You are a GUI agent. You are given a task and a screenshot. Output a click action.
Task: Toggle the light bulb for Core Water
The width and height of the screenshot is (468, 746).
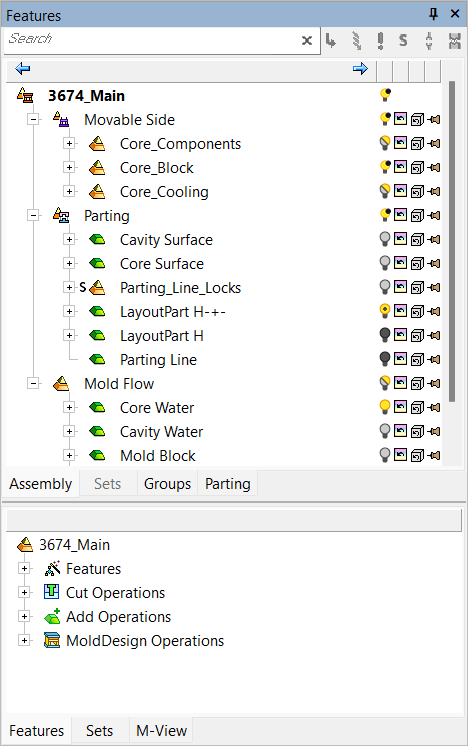(x=384, y=407)
